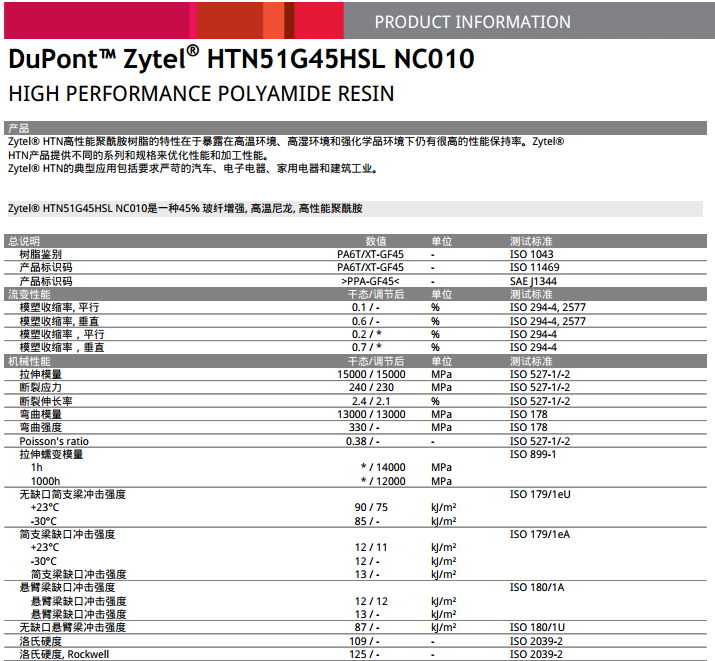Click HIGH PERFORMANCE POLYAMIDE RESIN subtitle
Viewport: 715px width, 661px height.
[x=201, y=94]
